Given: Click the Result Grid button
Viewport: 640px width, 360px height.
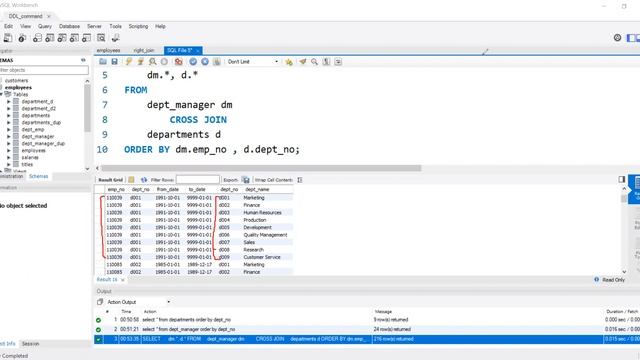Looking at the screenshot, I should [110, 180].
